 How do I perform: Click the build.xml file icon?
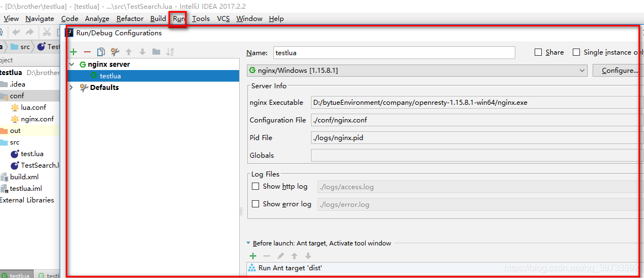tap(4, 177)
